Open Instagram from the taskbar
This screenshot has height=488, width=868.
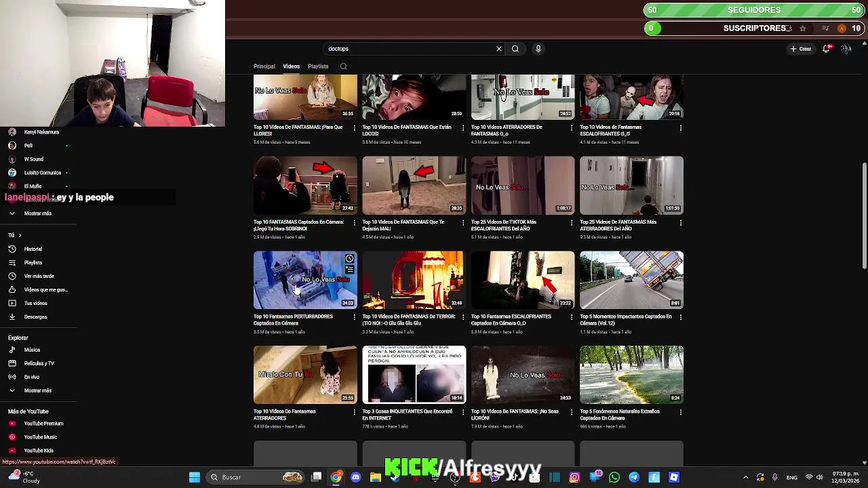click(x=574, y=477)
